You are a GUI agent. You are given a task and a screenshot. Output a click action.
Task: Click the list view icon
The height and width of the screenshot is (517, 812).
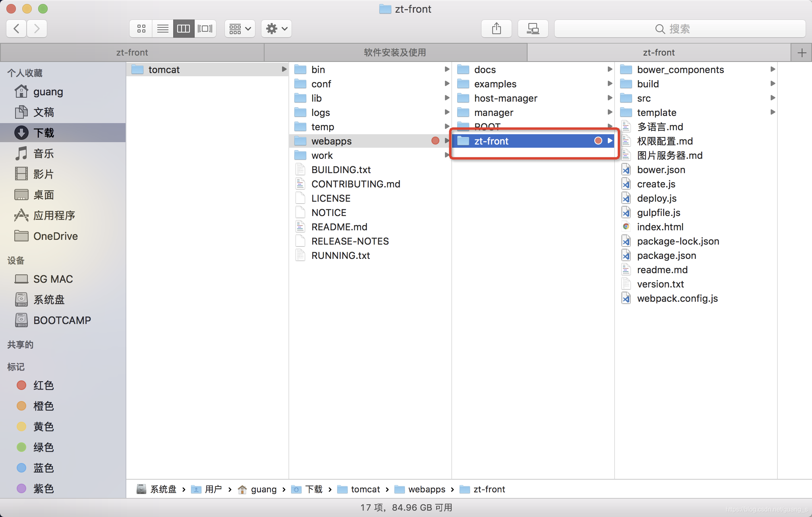163,28
